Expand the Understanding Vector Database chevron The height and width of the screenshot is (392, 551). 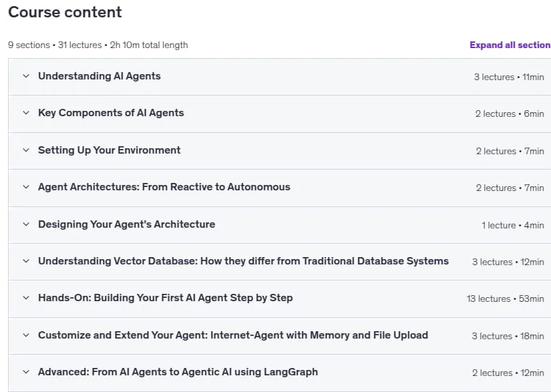pos(26,261)
